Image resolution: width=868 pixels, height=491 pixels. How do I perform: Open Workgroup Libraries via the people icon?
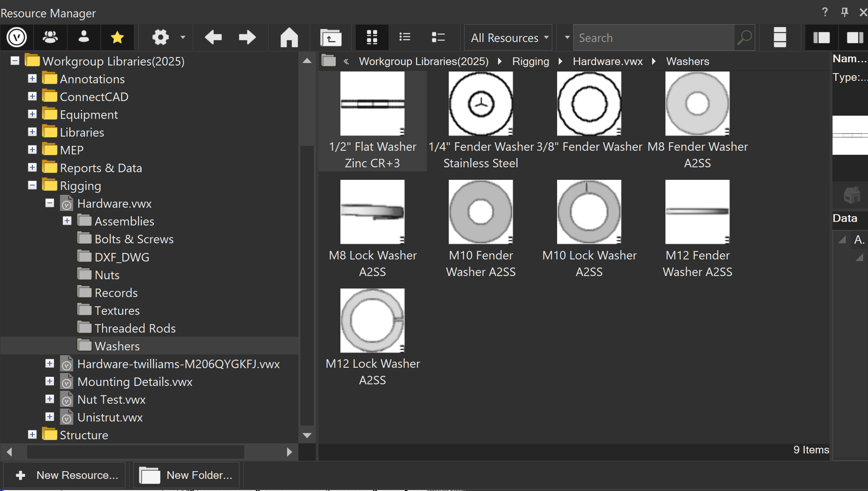point(50,37)
